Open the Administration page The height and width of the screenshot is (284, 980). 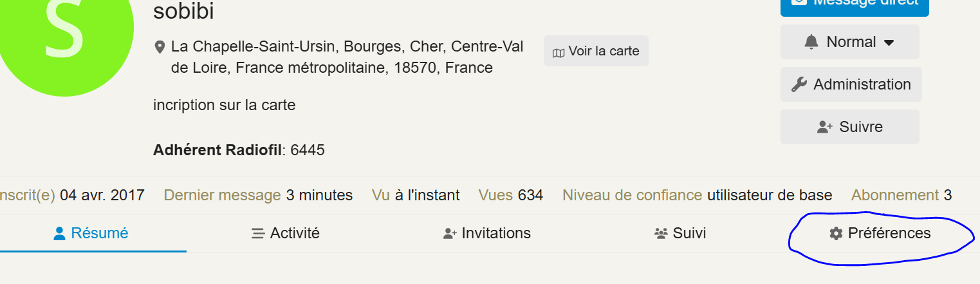851,85
